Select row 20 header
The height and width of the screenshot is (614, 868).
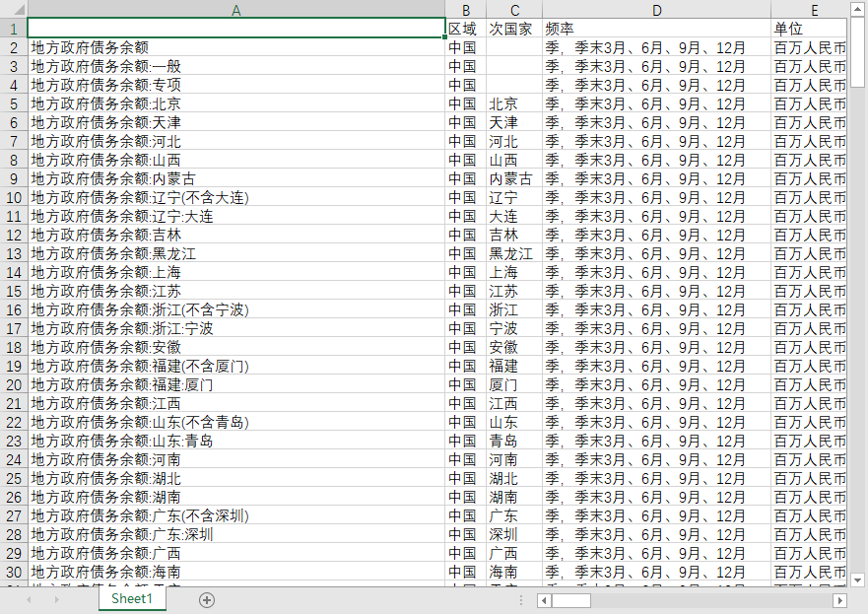(13, 384)
